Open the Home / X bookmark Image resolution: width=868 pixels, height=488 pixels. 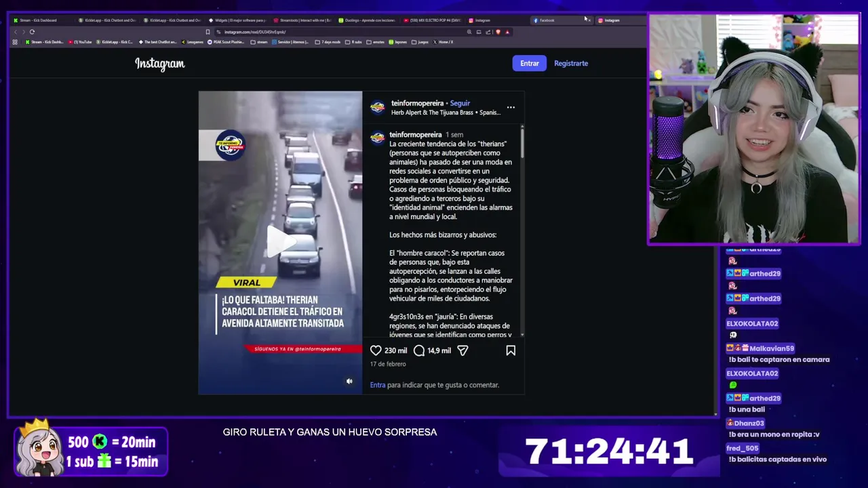coord(443,42)
